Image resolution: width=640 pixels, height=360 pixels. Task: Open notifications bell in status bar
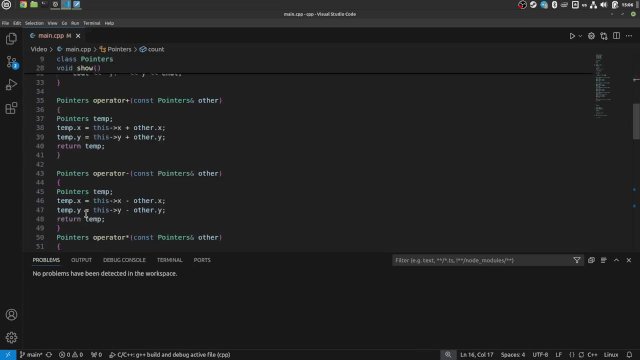pos(629,355)
